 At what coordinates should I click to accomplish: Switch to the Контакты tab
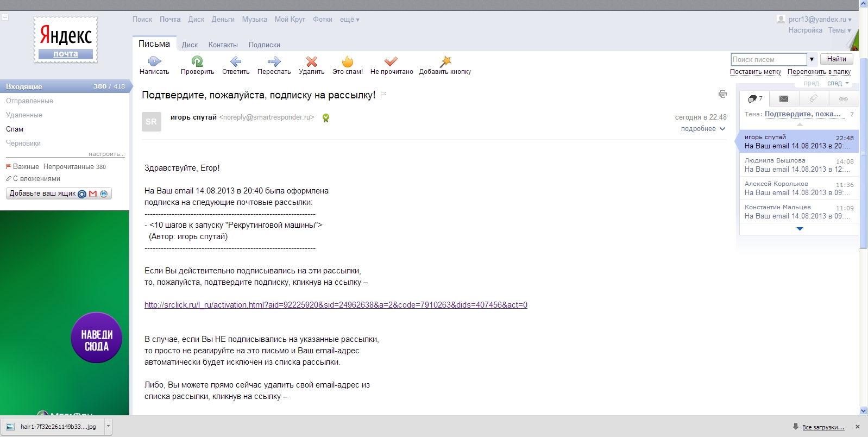(x=223, y=45)
